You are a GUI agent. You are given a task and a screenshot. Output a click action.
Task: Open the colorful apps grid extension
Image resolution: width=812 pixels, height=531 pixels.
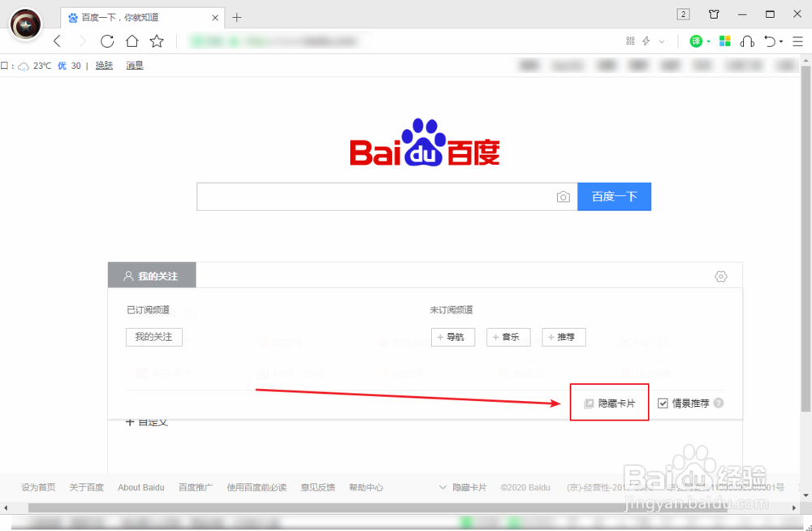(x=725, y=41)
